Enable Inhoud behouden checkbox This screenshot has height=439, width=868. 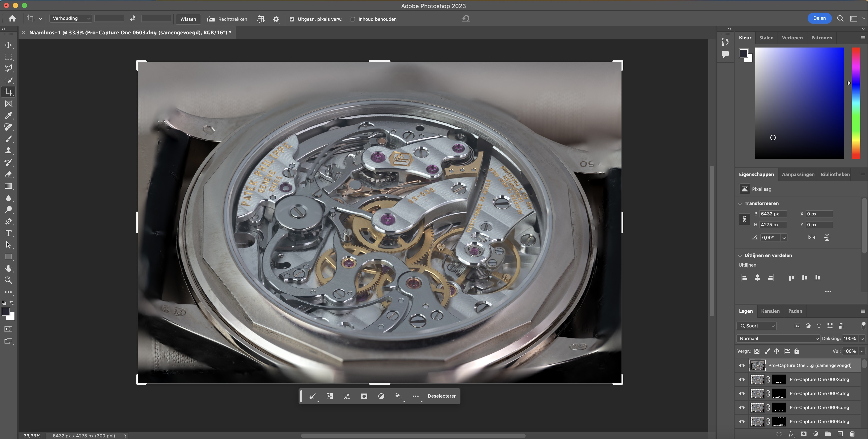click(x=352, y=19)
